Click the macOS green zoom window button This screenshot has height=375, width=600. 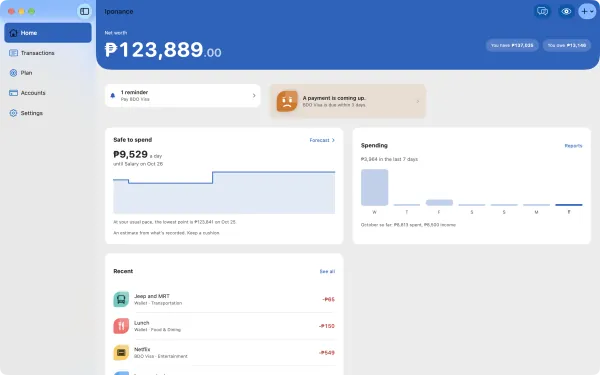click(31, 11)
